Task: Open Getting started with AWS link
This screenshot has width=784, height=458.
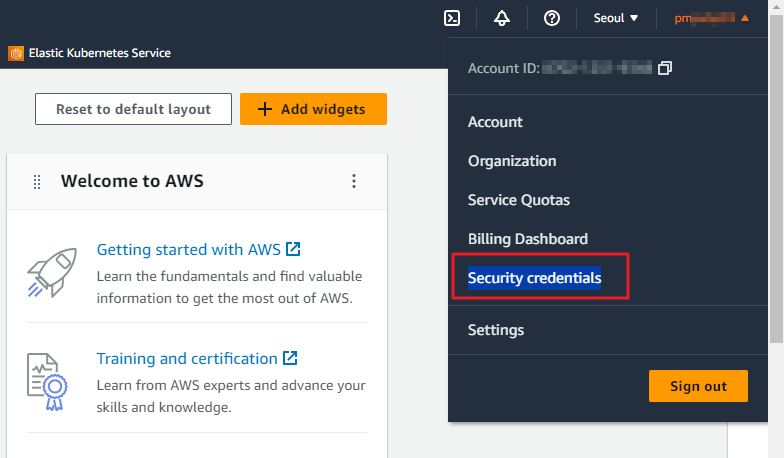Action: click(x=198, y=249)
